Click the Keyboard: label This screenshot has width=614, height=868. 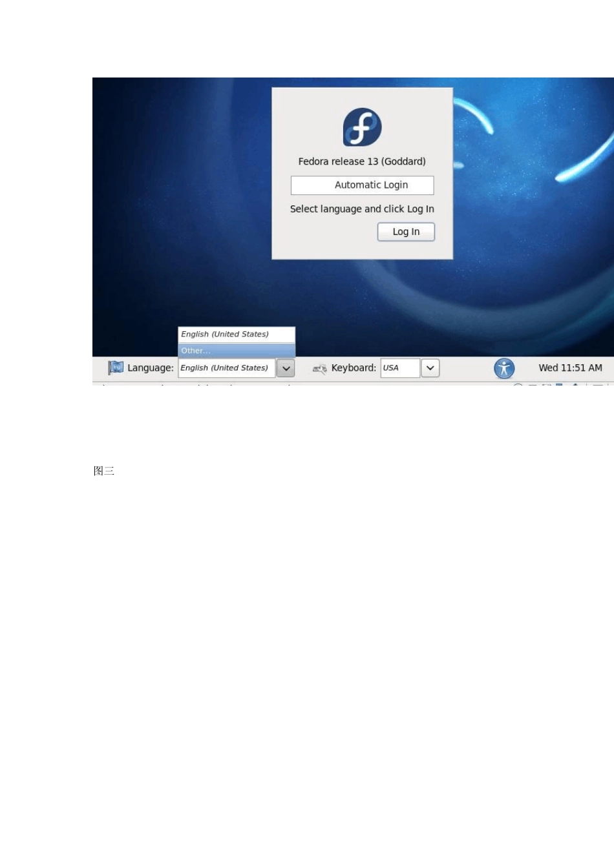[x=354, y=367]
